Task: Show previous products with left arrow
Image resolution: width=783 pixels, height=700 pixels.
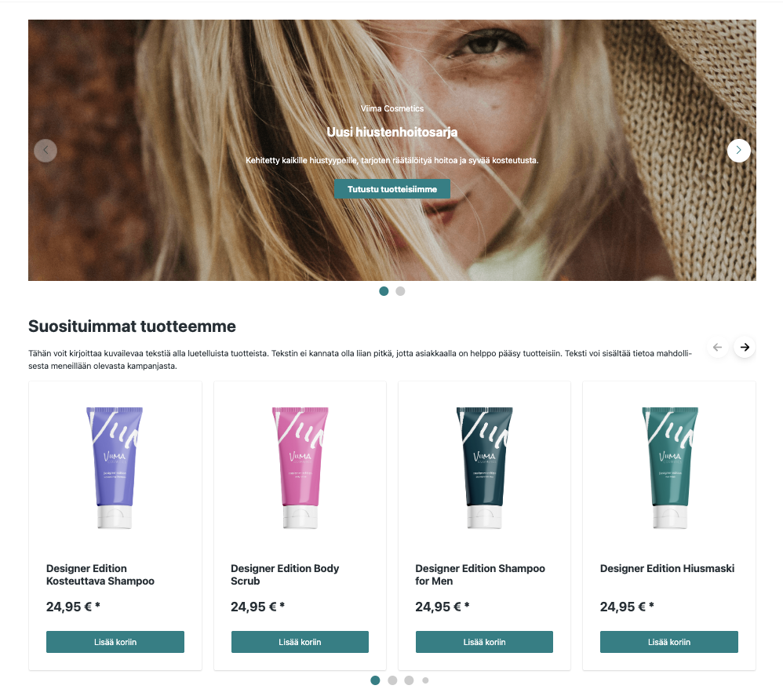Action: [x=718, y=347]
